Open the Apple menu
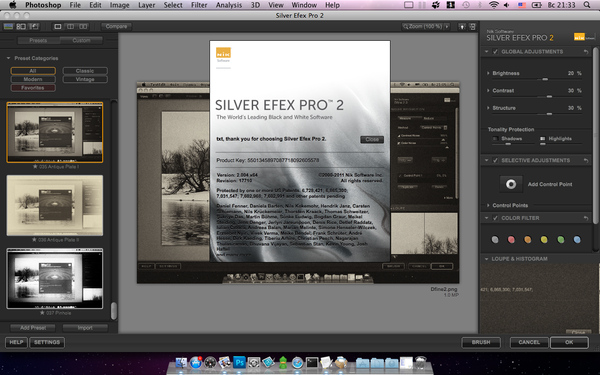 point(13,5)
